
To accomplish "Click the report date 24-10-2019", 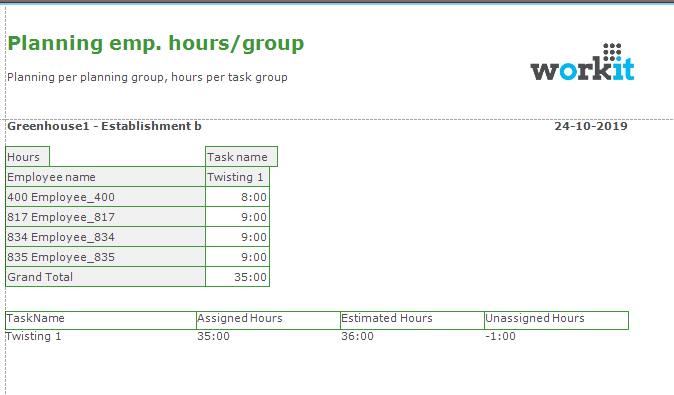I will pos(591,126).
